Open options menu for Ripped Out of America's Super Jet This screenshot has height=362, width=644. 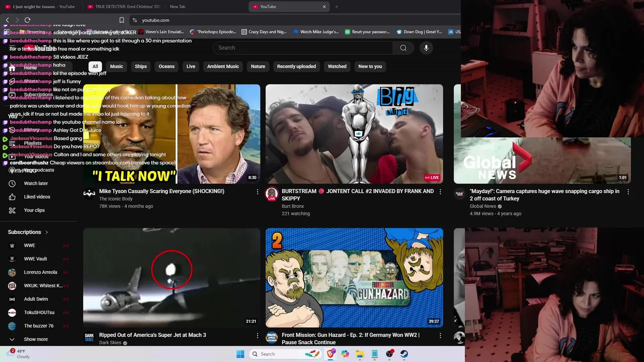(257, 335)
